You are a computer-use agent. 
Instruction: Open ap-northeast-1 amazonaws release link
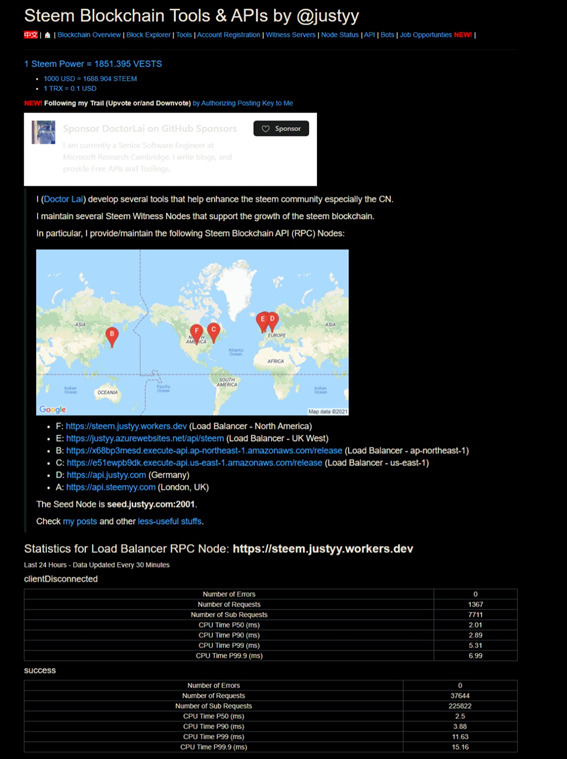[204, 450]
